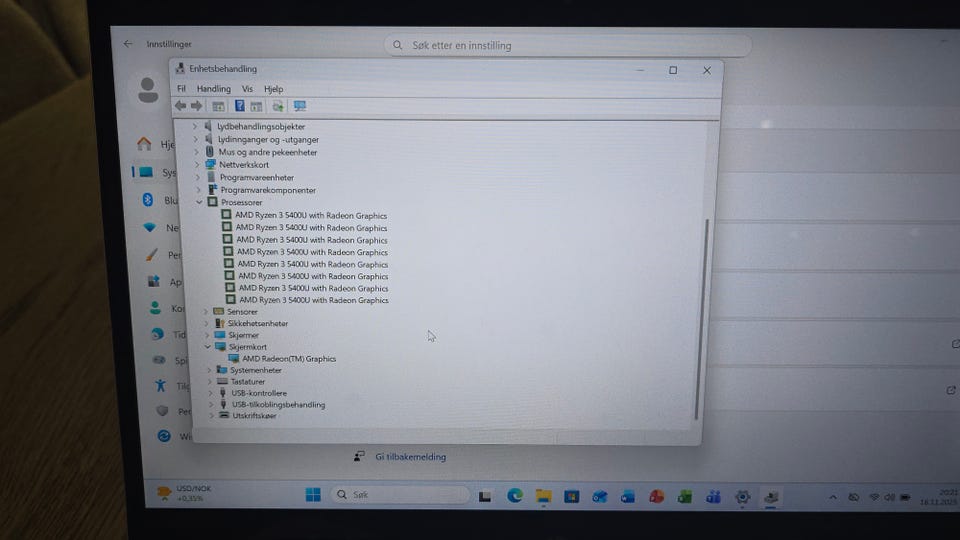Select AMD Radeon(TM) Graphics device

[289, 359]
